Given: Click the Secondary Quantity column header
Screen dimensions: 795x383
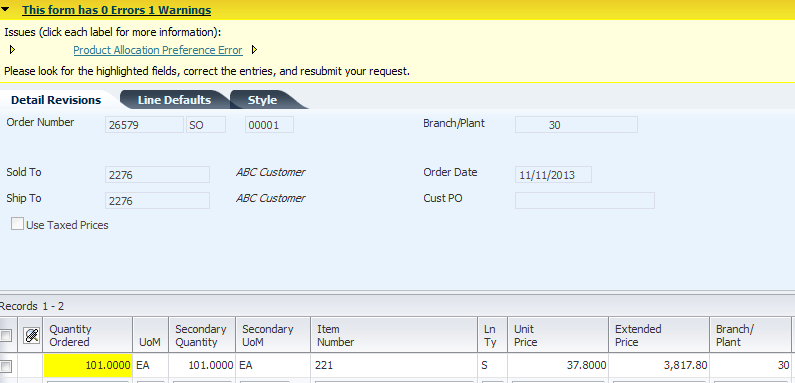Looking at the screenshot, I should pos(203,335).
